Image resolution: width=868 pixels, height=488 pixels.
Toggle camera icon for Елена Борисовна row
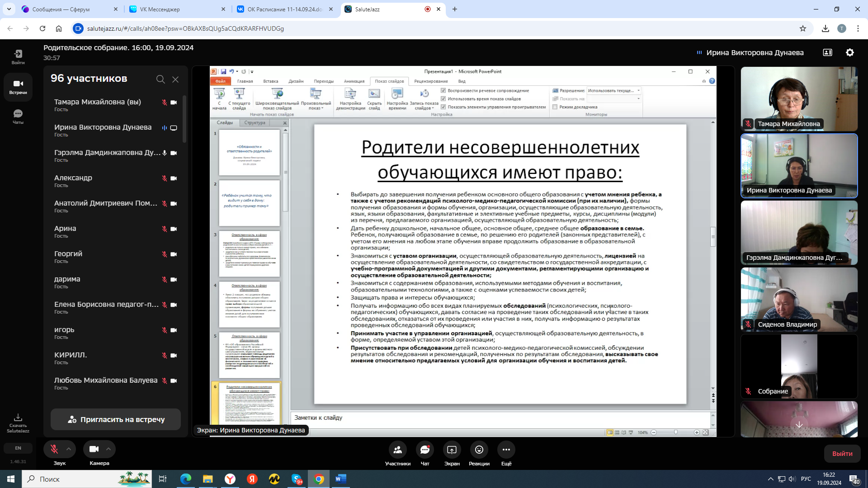click(174, 305)
